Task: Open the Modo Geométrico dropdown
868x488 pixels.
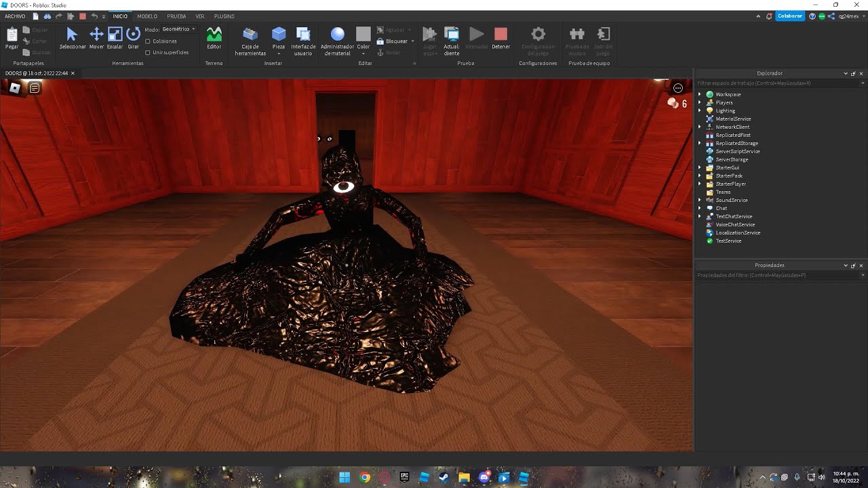Action: pos(179,30)
